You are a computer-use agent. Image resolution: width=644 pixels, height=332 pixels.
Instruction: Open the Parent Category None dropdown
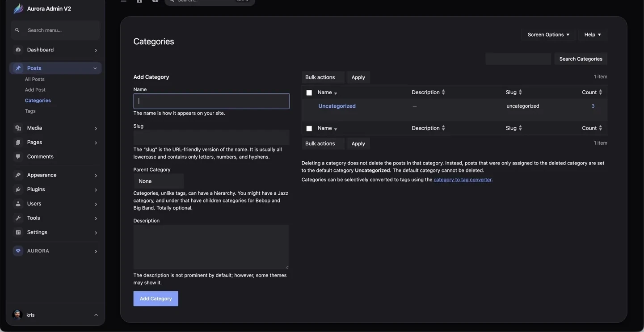pyautogui.click(x=159, y=181)
